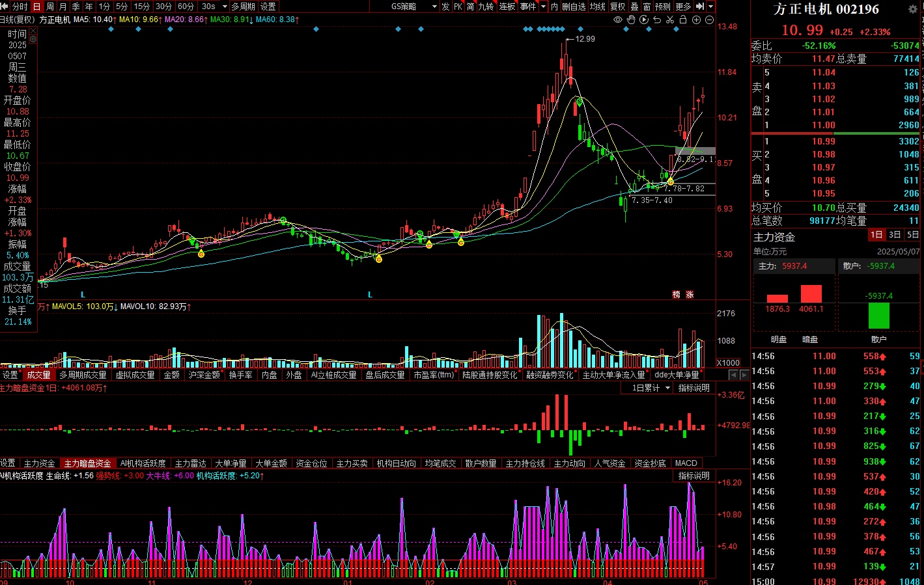Open the 多周期 multi-period view
Viewport: 924px width, 585px height.
pos(243,7)
